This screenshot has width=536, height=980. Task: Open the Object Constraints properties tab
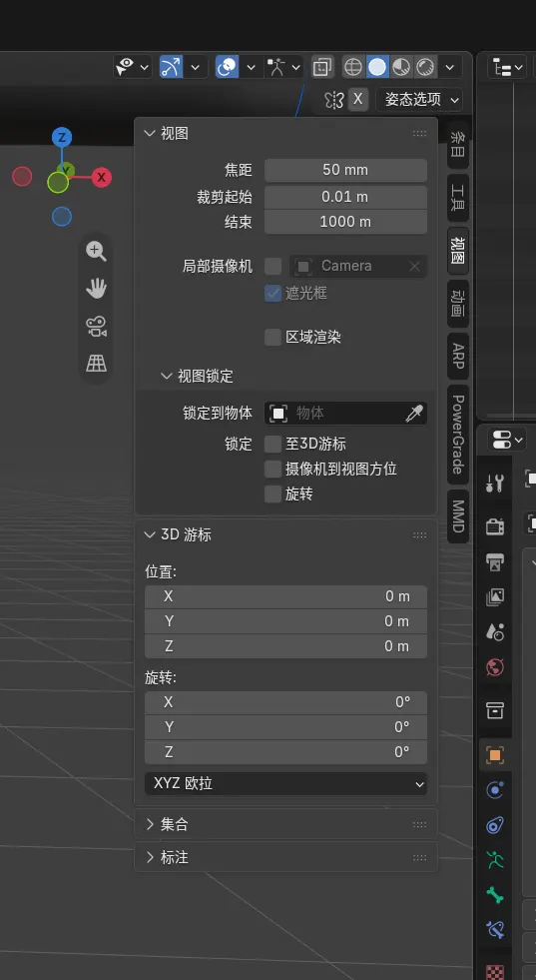pyautogui.click(x=495, y=825)
